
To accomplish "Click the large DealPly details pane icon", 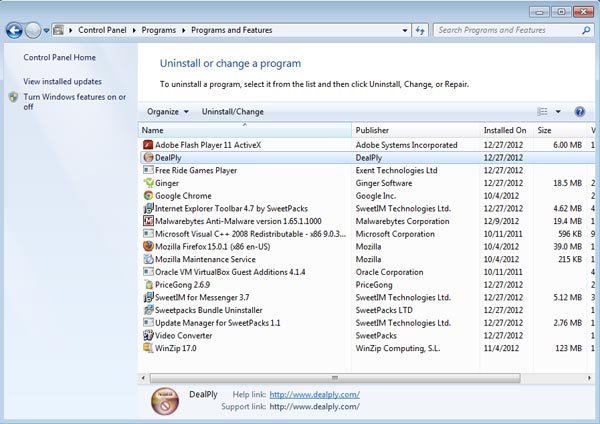I will [165, 401].
